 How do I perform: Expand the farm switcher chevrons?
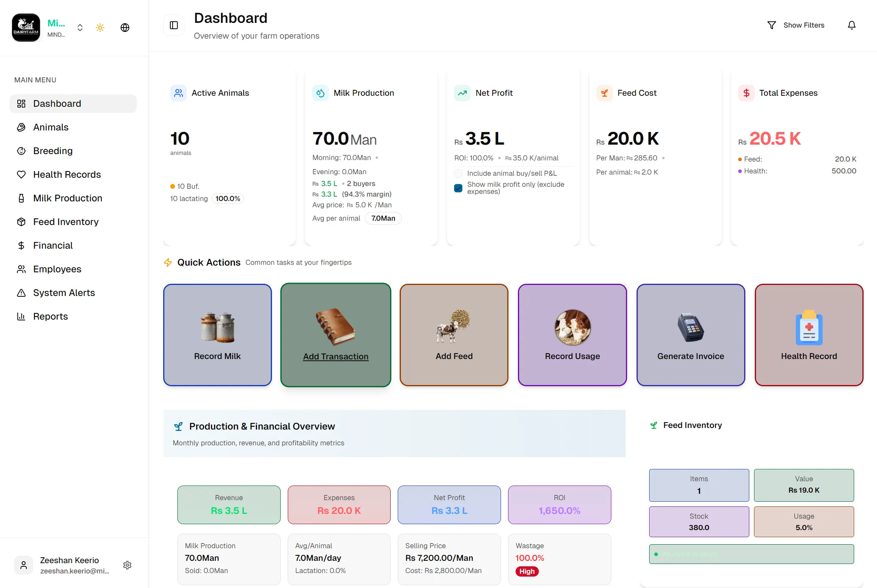[x=80, y=28]
